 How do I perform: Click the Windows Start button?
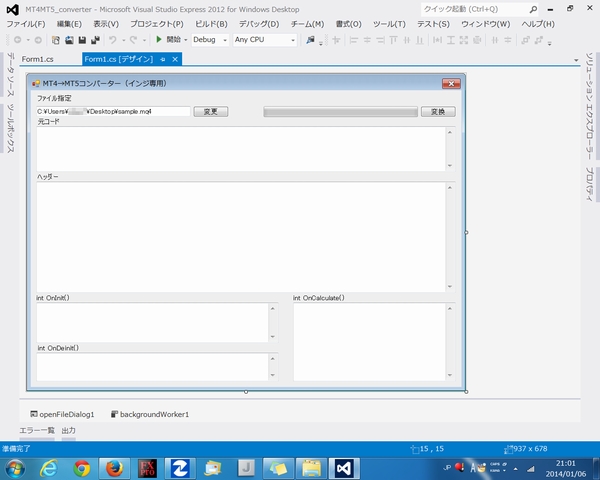coord(15,469)
